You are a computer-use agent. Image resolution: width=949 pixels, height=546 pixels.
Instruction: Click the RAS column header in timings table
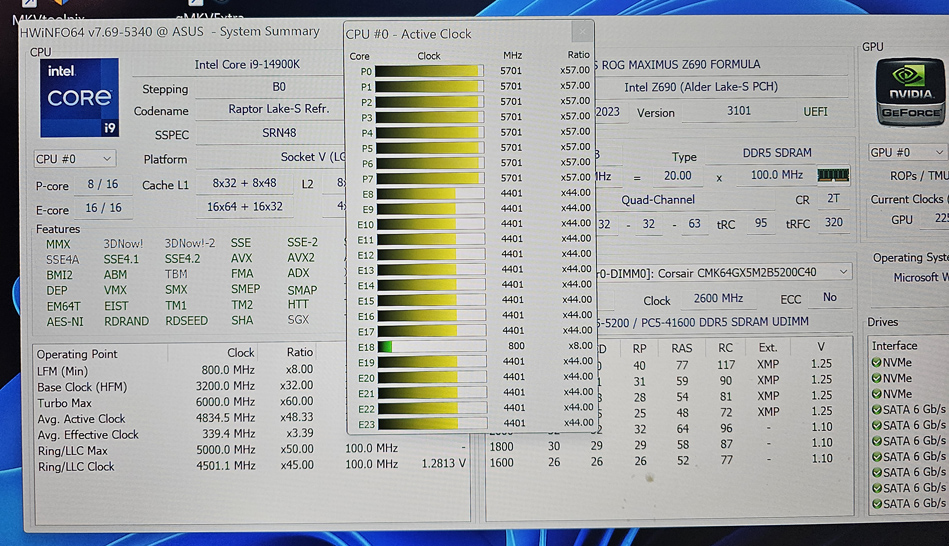pyautogui.click(x=681, y=348)
